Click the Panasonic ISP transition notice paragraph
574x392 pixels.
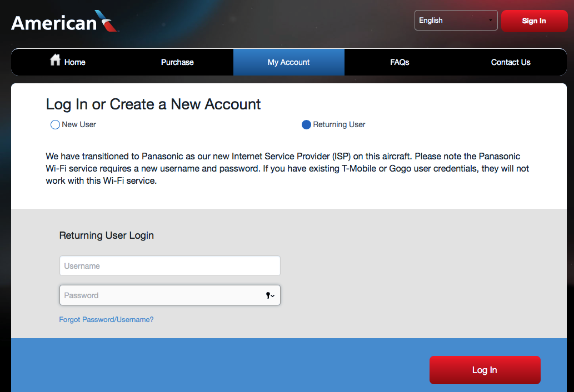pyautogui.click(x=287, y=169)
